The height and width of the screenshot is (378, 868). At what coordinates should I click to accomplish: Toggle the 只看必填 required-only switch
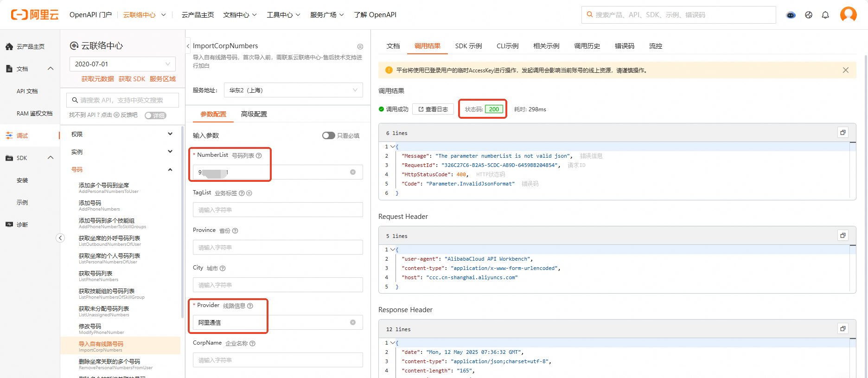tap(328, 135)
